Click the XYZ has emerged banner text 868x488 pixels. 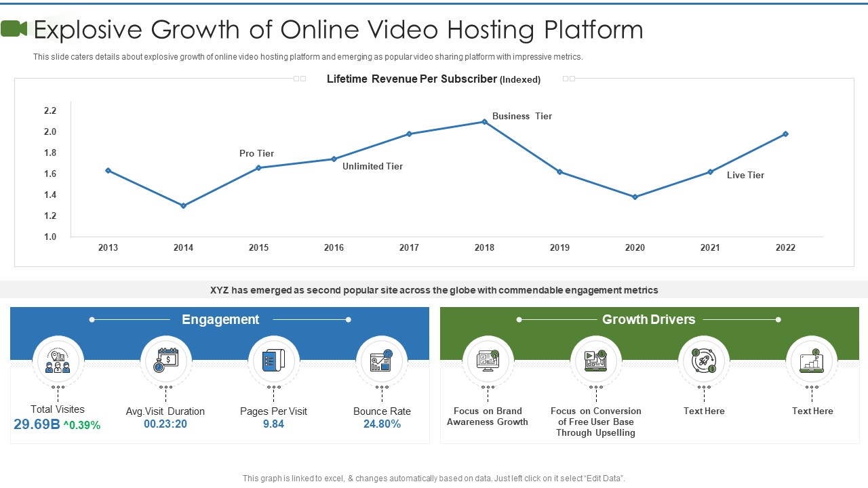[x=434, y=290]
